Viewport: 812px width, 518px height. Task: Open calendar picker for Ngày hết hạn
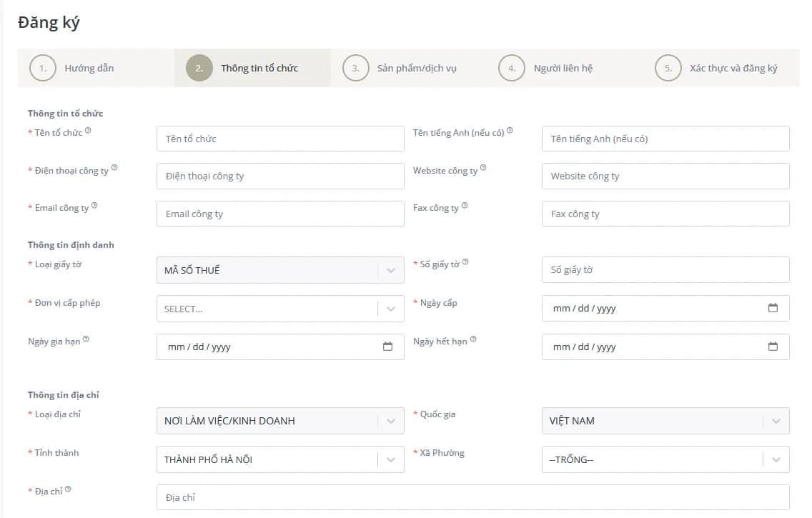(x=773, y=347)
